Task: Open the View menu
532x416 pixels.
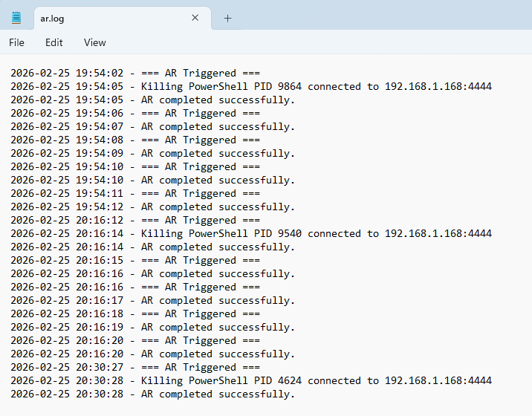Action: 94,42
